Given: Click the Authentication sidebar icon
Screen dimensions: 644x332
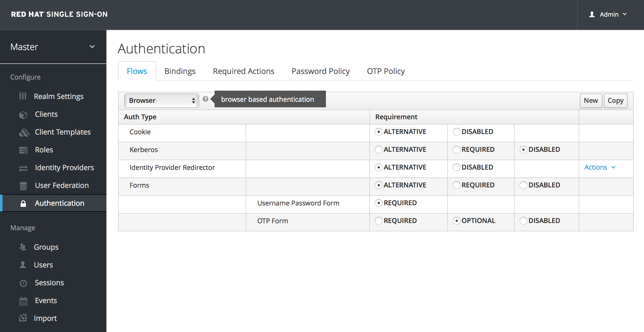Looking at the screenshot, I should pos(23,203).
